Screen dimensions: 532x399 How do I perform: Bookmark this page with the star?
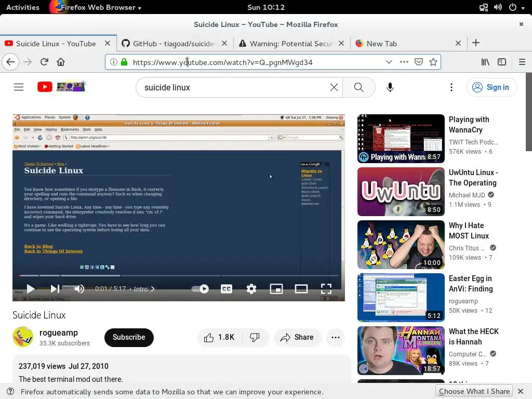433,62
